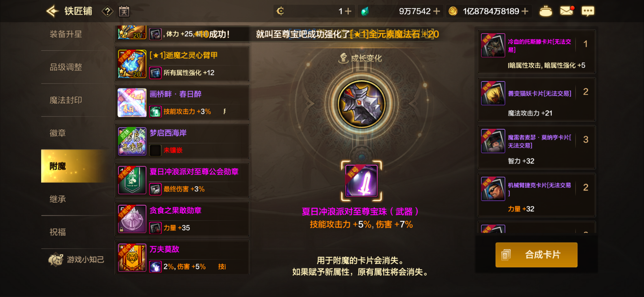Click the selected purple sword orb slot
644x297 pixels.
[361, 181]
